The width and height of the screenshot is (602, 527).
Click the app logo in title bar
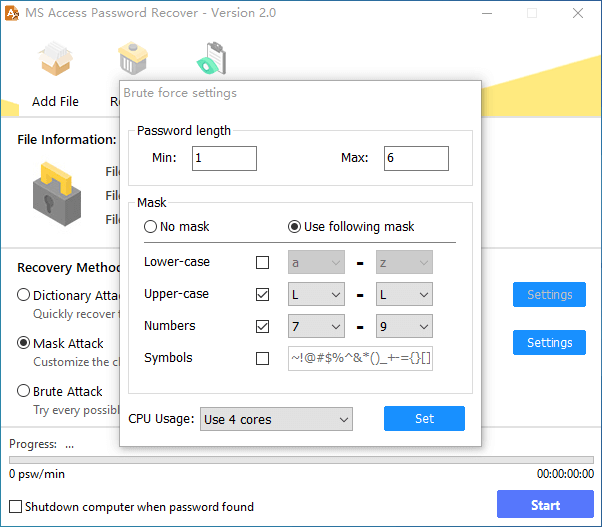(x=12, y=13)
